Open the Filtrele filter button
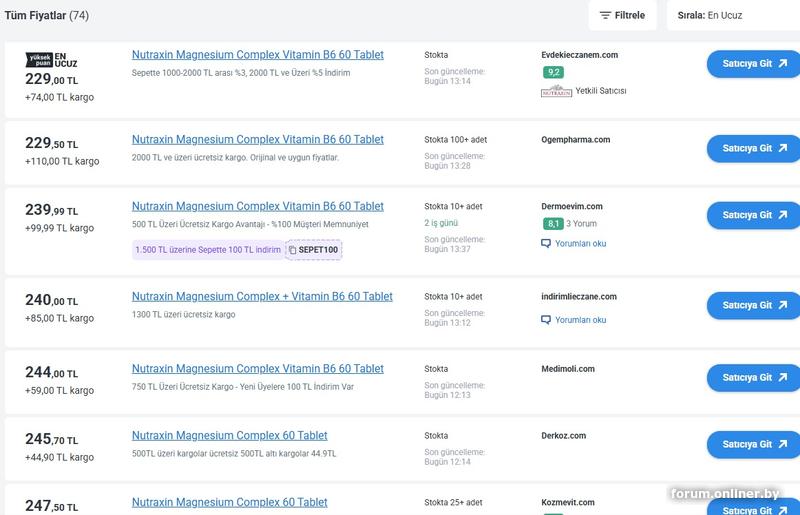Viewport: 800px width, 515px height. [622, 16]
